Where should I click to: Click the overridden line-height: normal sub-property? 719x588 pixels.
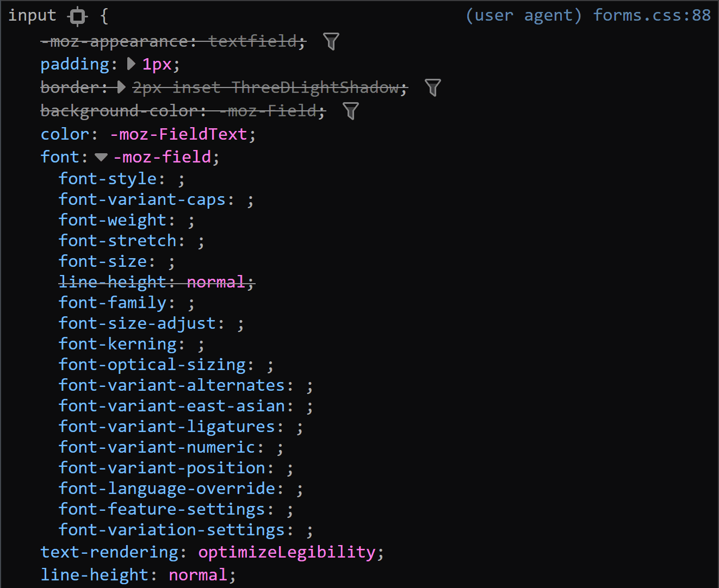tap(156, 282)
